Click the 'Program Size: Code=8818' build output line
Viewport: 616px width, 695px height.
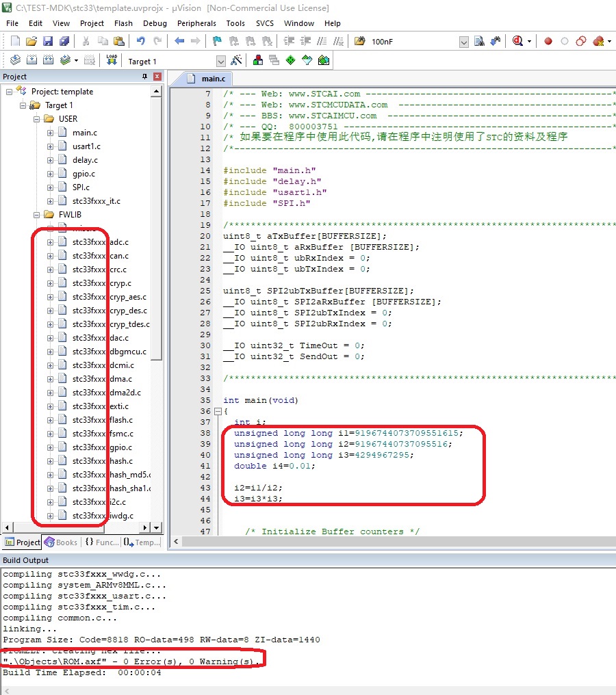pyautogui.click(x=162, y=640)
